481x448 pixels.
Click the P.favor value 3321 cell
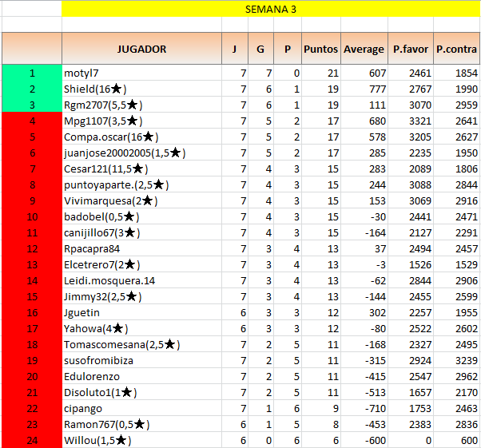[410, 121]
